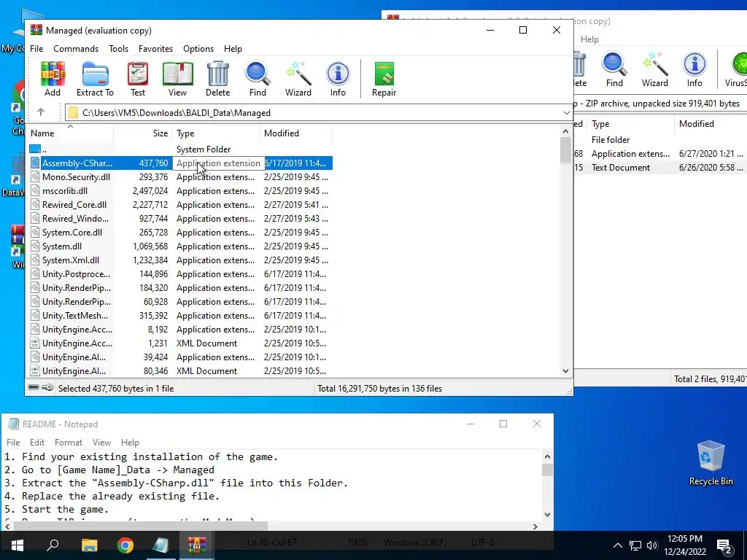Select the parent folder '..' row

pos(180,149)
